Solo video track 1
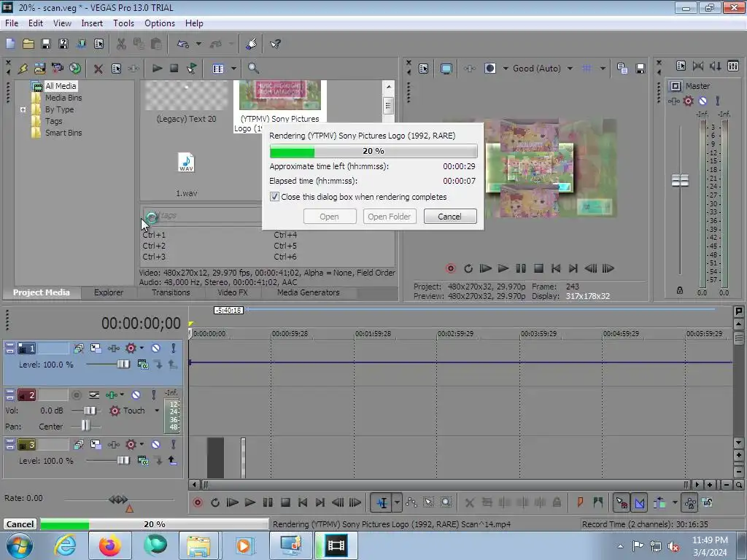Image resolution: width=747 pixels, height=560 pixels. click(174, 349)
